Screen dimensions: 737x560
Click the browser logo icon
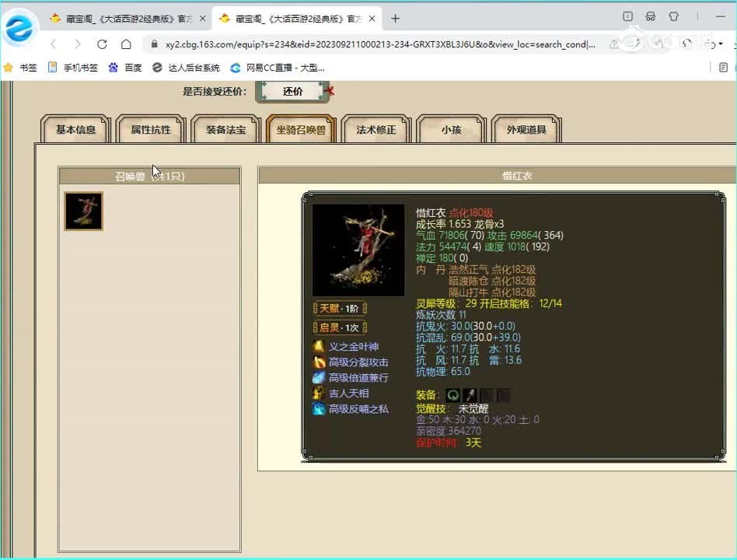click(x=19, y=27)
